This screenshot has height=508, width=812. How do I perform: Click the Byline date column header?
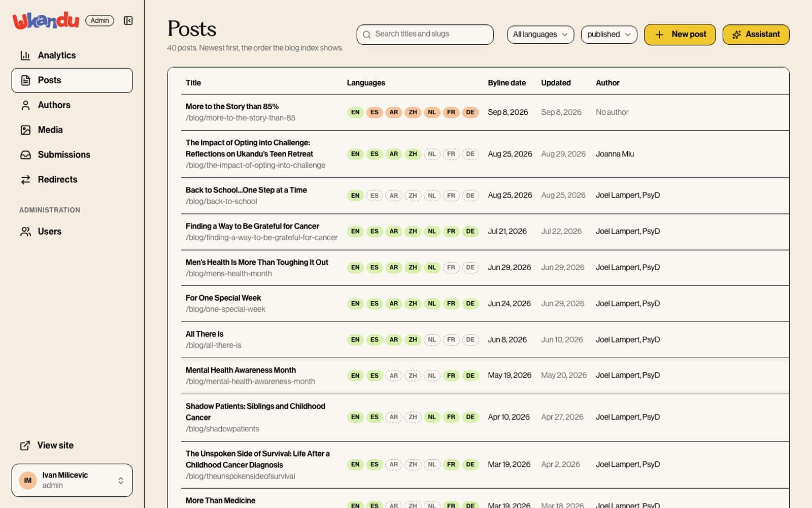coord(506,83)
